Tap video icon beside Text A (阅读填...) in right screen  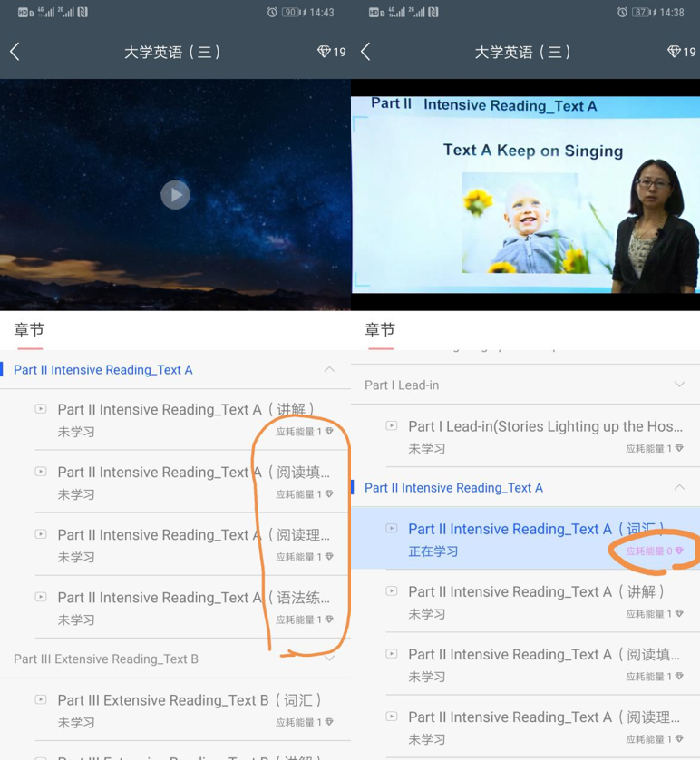pyautogui.click(x=392, y=653)
